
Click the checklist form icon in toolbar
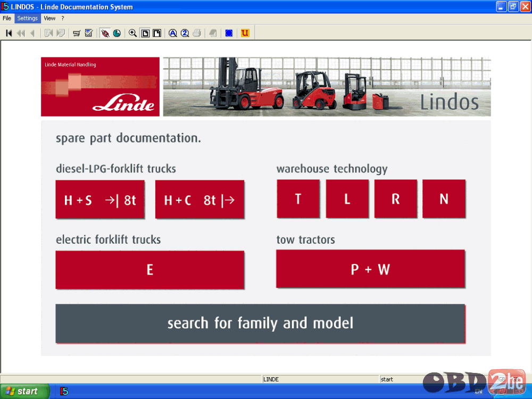coord(89,33)
